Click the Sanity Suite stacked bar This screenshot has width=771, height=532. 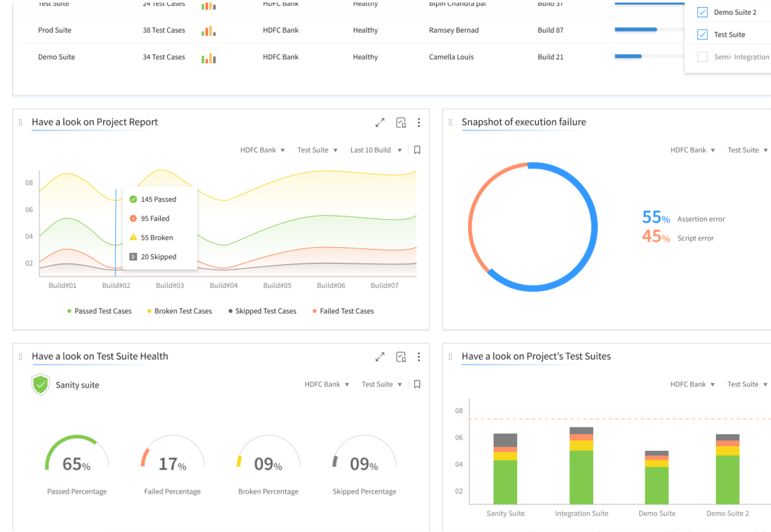[x=505, y=469]
